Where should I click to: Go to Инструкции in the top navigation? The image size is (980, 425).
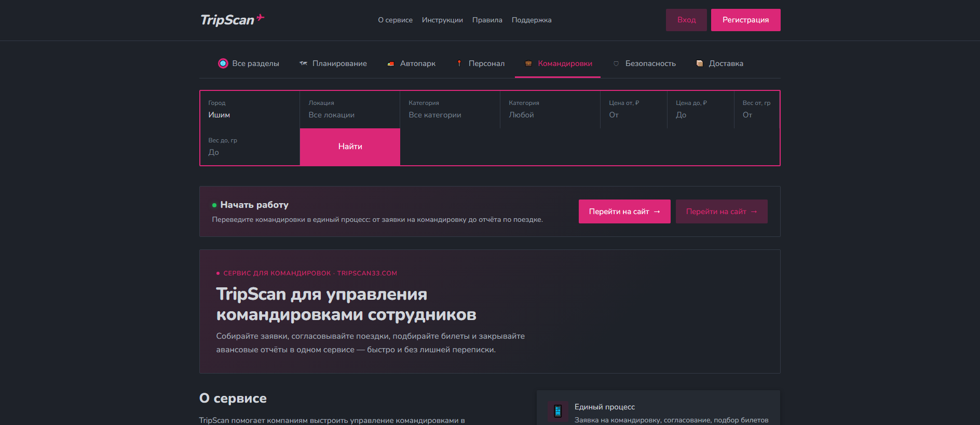pos(442,20)
